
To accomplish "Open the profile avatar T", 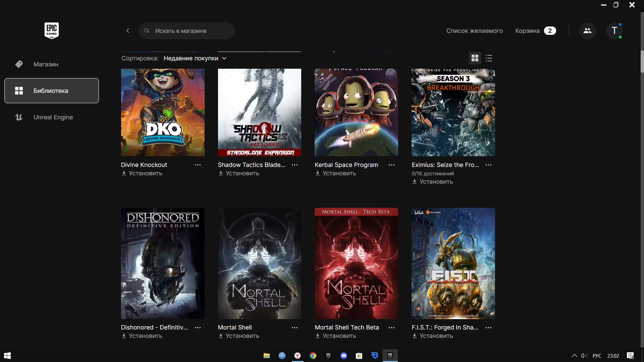I will pos(614,31).
